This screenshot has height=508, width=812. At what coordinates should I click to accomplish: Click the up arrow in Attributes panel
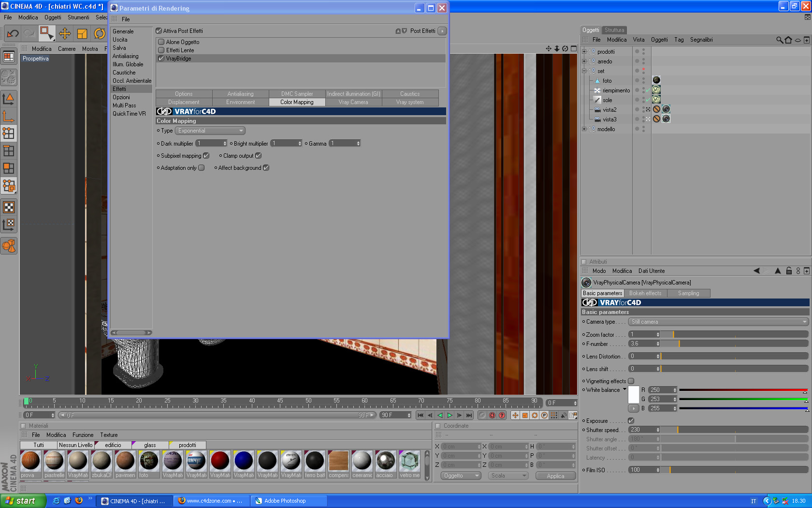coord(778,271)
